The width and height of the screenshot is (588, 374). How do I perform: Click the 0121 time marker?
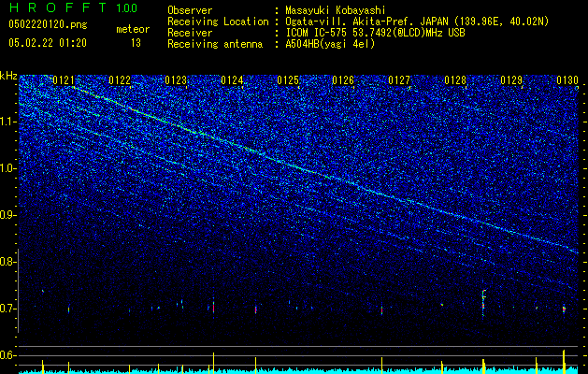click(x=64, y=80)
